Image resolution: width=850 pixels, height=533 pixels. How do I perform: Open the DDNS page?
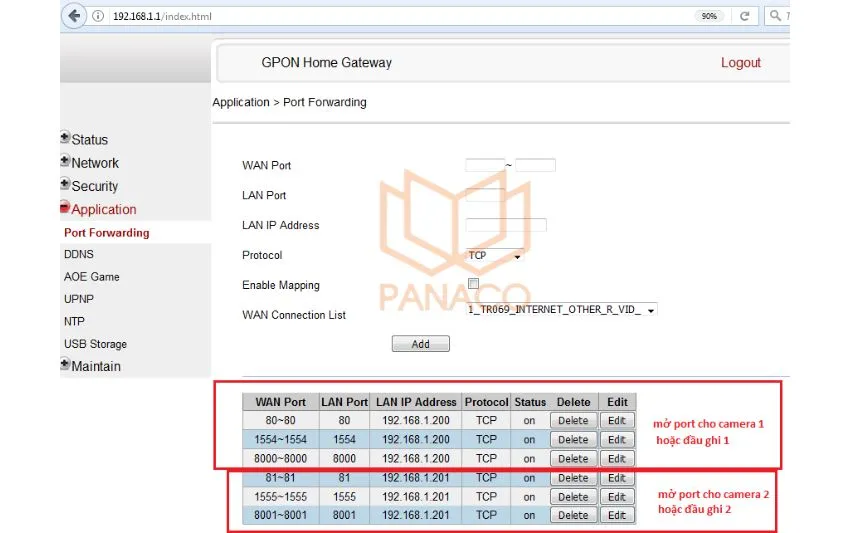79,254
